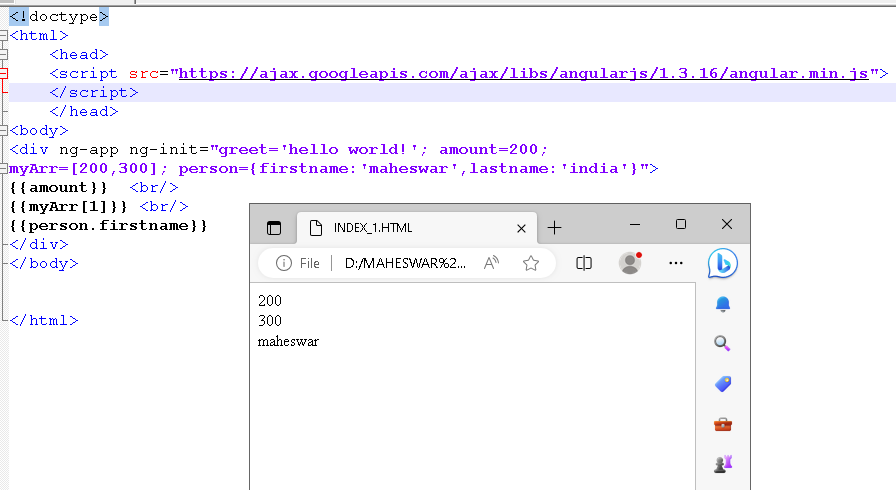Open a new browser tab
This screenshot has width=896, height=490.
[555, 228]
